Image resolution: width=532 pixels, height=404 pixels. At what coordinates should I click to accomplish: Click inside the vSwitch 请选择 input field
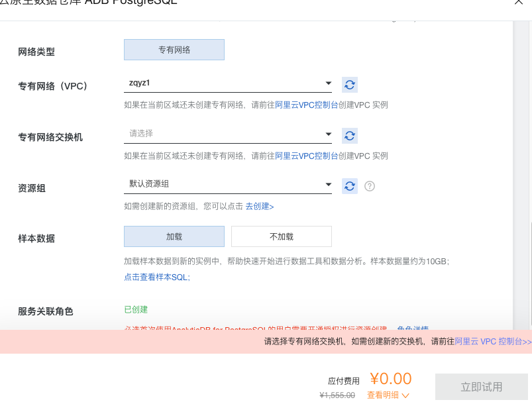(199, 133)
